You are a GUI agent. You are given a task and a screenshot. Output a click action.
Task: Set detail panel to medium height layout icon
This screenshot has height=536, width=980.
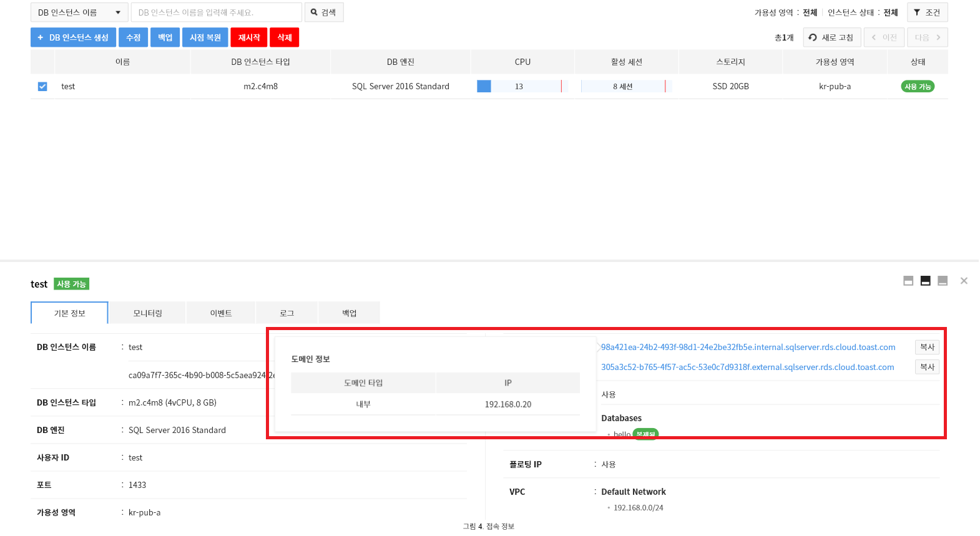tap(926, 281)
